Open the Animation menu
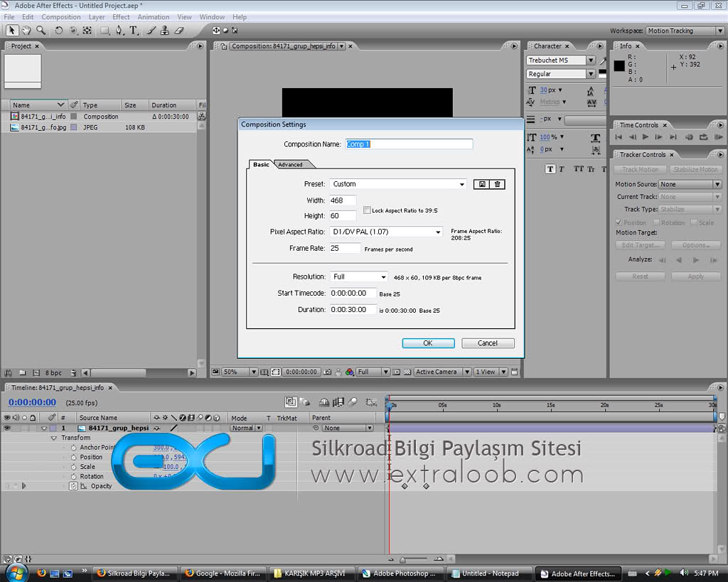The width and height of the screenshot is (728, 582). pyautogui.click(x=154, y=17)
